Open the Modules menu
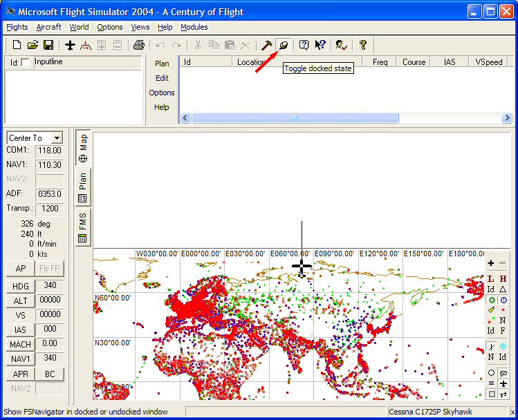Screen dimensions: 518x420 (194, 27)
